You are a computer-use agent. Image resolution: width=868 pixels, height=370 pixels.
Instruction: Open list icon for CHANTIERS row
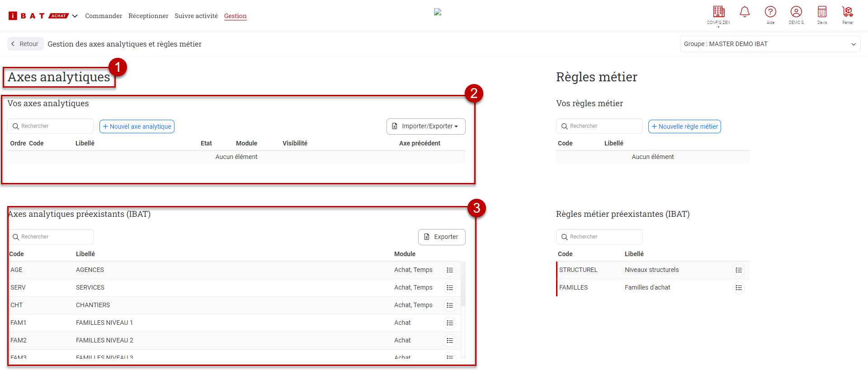(450, 305)
